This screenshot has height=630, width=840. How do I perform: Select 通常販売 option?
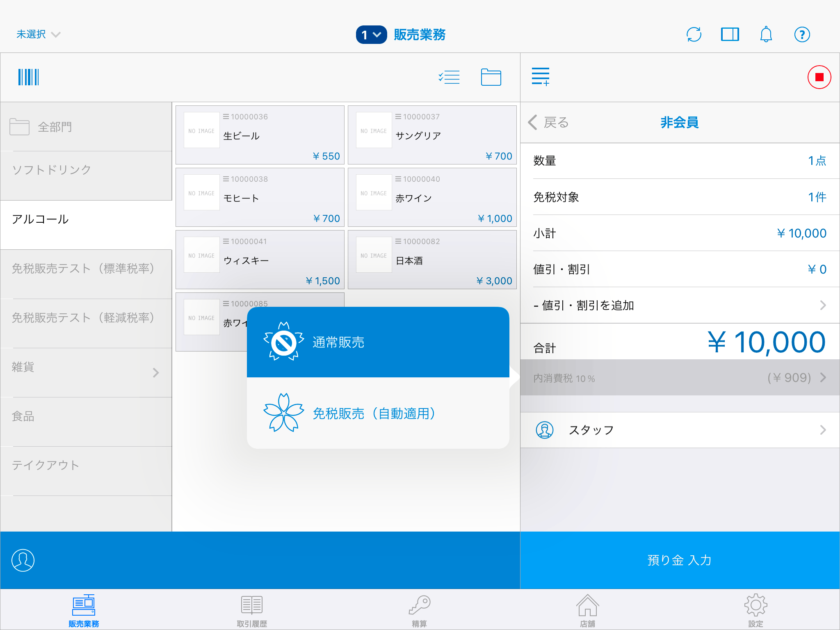tap(378, 342)
